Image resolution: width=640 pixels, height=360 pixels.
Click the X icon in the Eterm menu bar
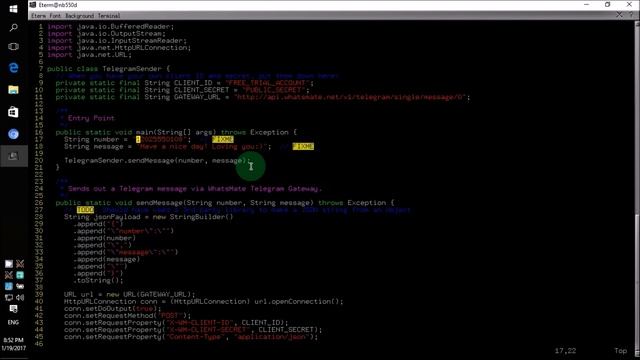pyautogui.click(x=619, y=15)
